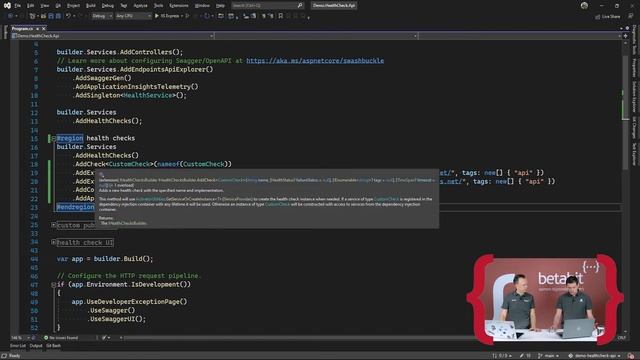Click the pending changes pencil indicator
Viewport: 640px width, 360px height.
click(525, 356)
